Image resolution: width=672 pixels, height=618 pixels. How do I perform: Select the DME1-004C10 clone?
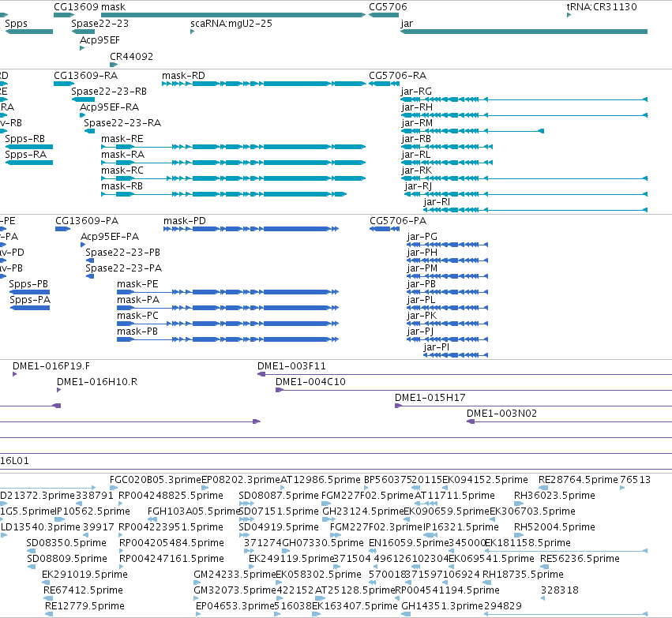(x=474, y=390)
